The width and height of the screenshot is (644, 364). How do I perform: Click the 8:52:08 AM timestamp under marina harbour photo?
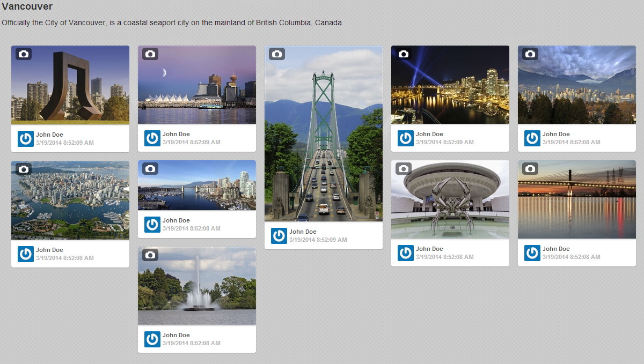pos(192,229)
